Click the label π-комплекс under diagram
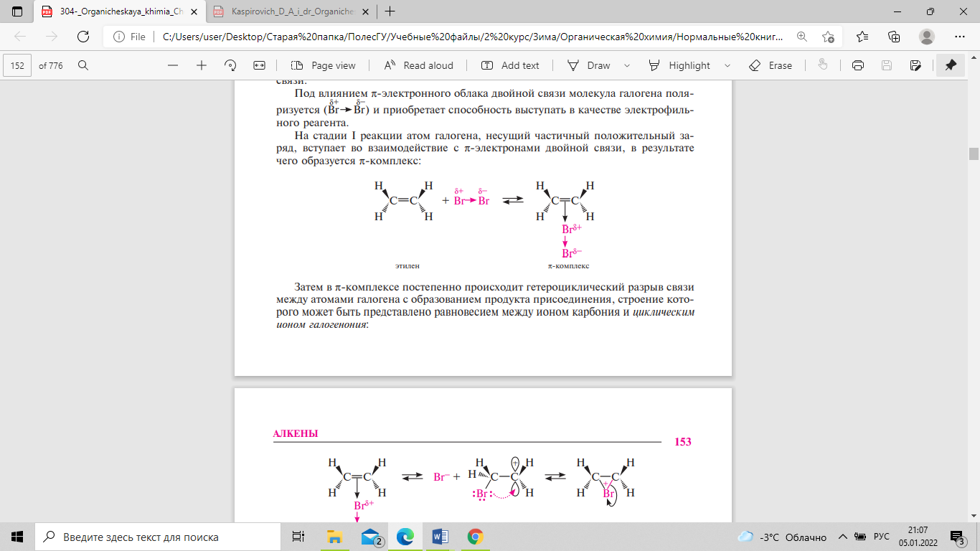The width and height of the screenshot is (980, 551). 568,266
